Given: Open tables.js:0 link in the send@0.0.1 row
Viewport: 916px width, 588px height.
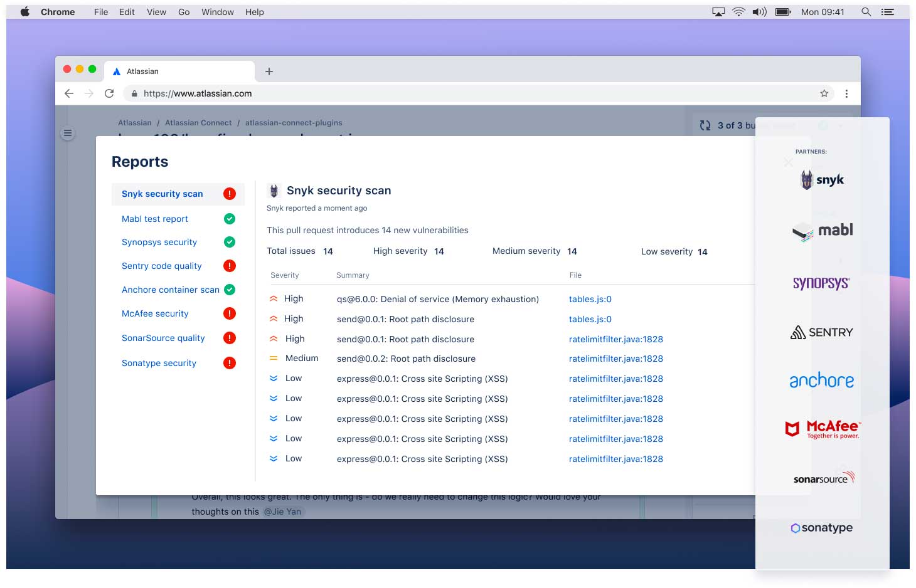Looking at the screenshot, I should tap(590, 319).
